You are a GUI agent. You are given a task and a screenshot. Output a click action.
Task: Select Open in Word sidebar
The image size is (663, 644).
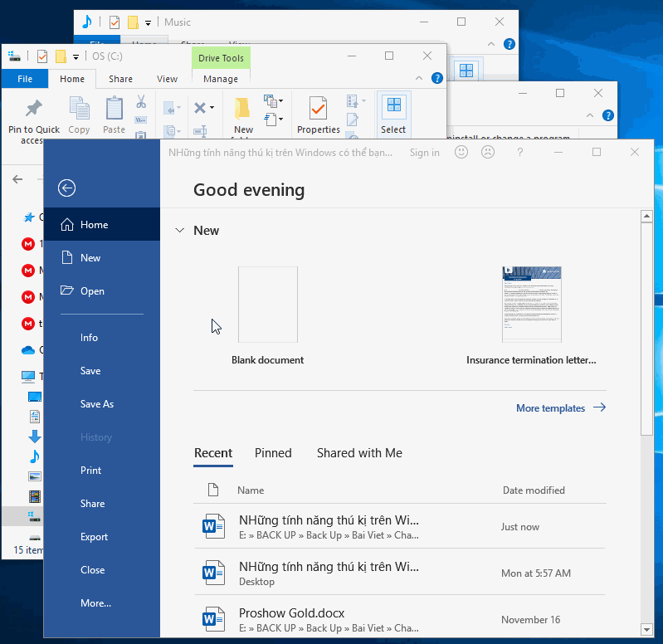click(102, 291)
